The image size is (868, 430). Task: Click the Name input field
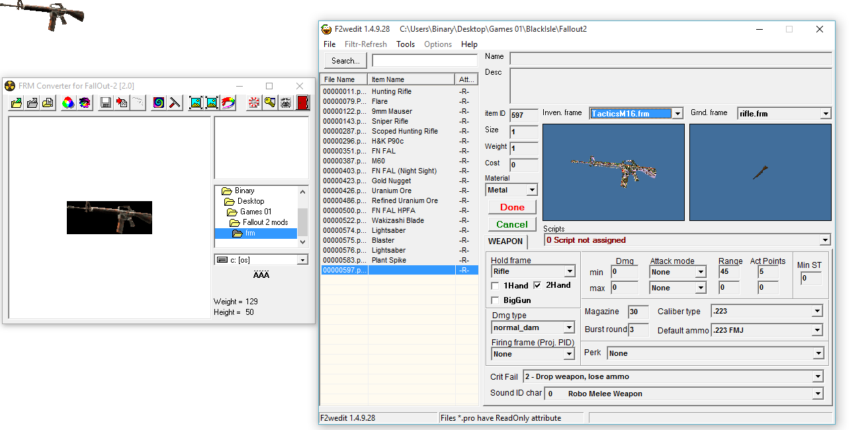(671, 58)
